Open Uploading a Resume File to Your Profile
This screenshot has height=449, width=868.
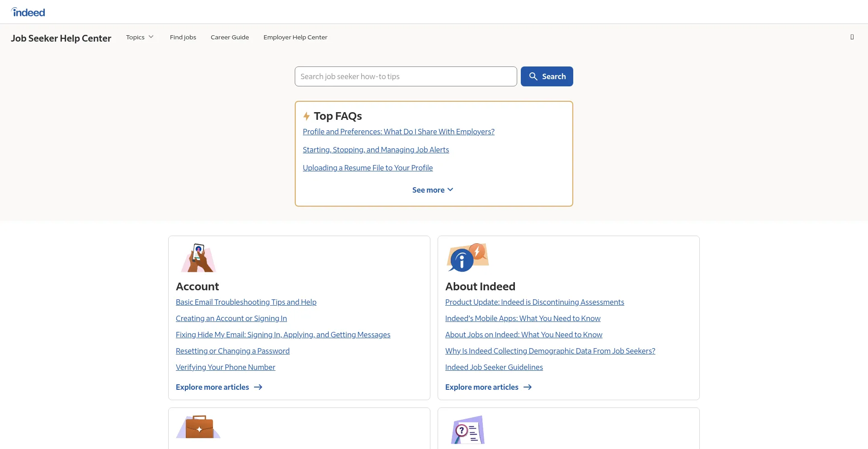pos(368,168)
